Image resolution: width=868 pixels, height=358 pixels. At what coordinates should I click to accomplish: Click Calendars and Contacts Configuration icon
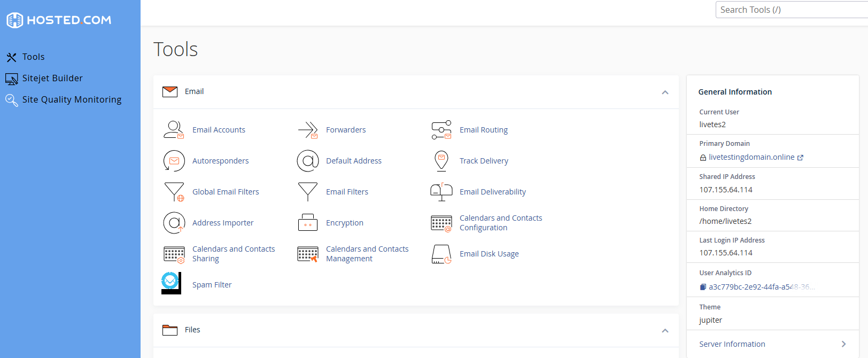point(441,223)
